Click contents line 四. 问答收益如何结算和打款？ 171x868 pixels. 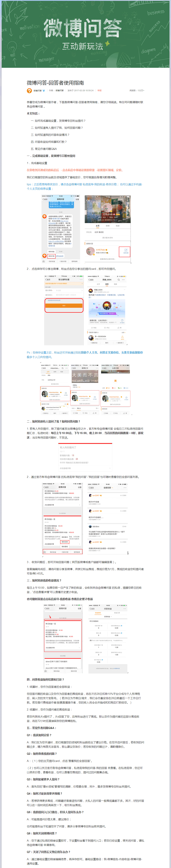tap(49, 142)
